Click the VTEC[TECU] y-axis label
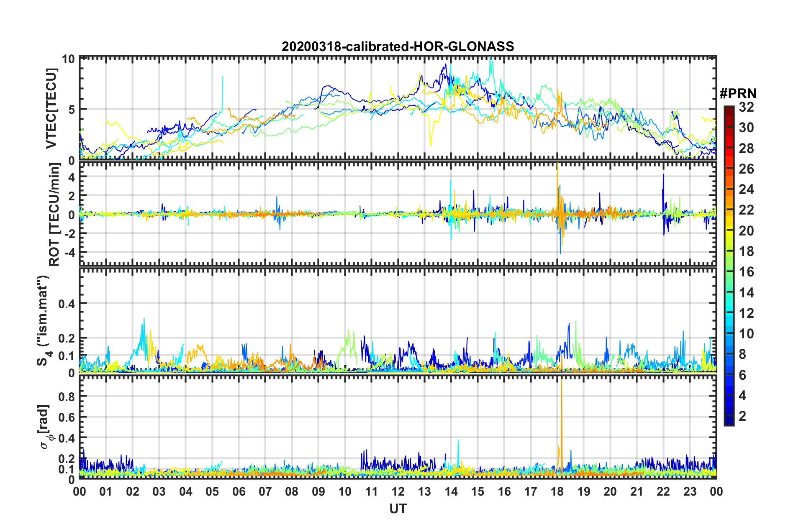The height and width of the screenshot is (532, 796). tap(51, 108)
